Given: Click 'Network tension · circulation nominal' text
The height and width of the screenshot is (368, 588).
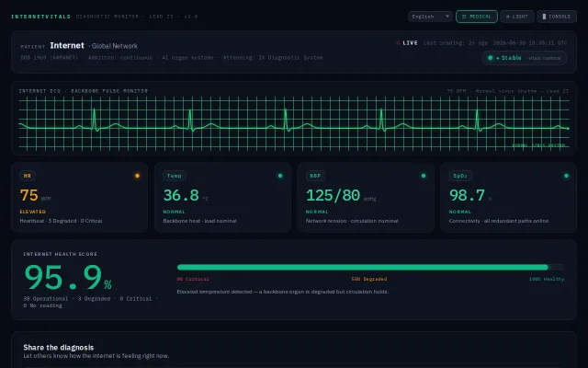Looking at the screenshot, I should [352, 221].
